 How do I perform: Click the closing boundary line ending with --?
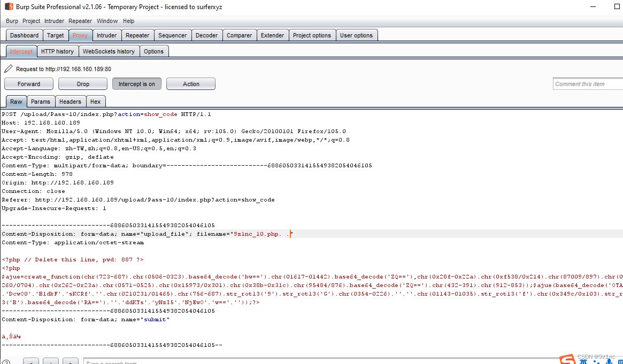pos(112,345)
